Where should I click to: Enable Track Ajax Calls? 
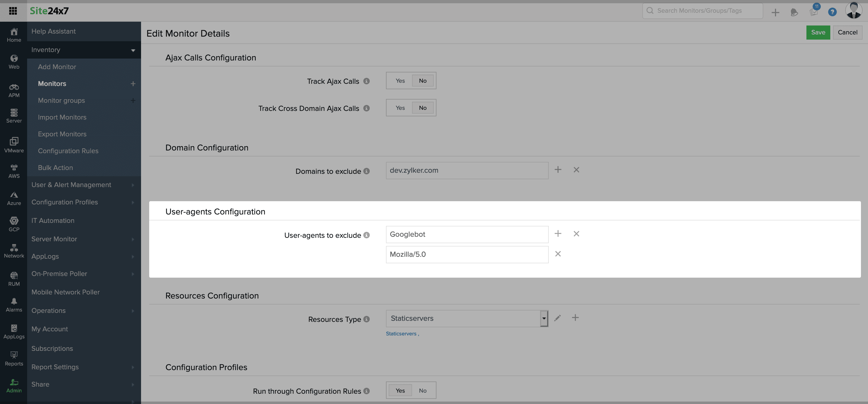click(400, 81)
